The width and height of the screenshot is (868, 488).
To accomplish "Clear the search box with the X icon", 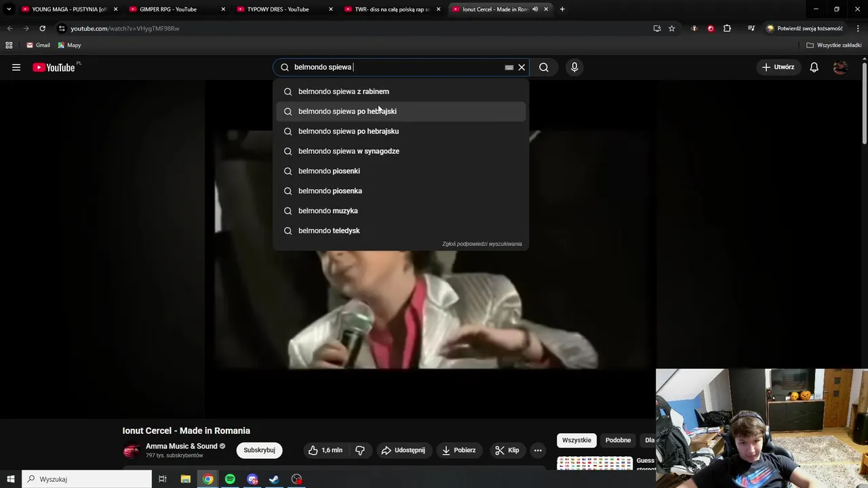I will (x=521, y=67).
